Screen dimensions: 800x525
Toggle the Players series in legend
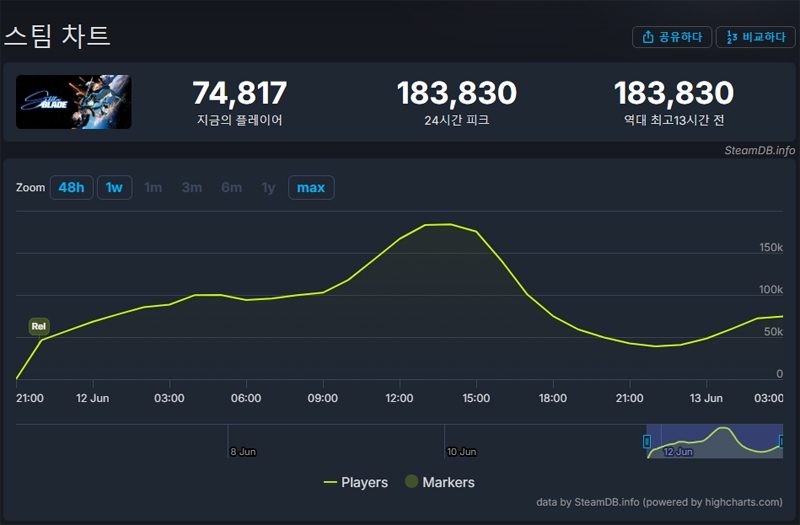(356, 482)
